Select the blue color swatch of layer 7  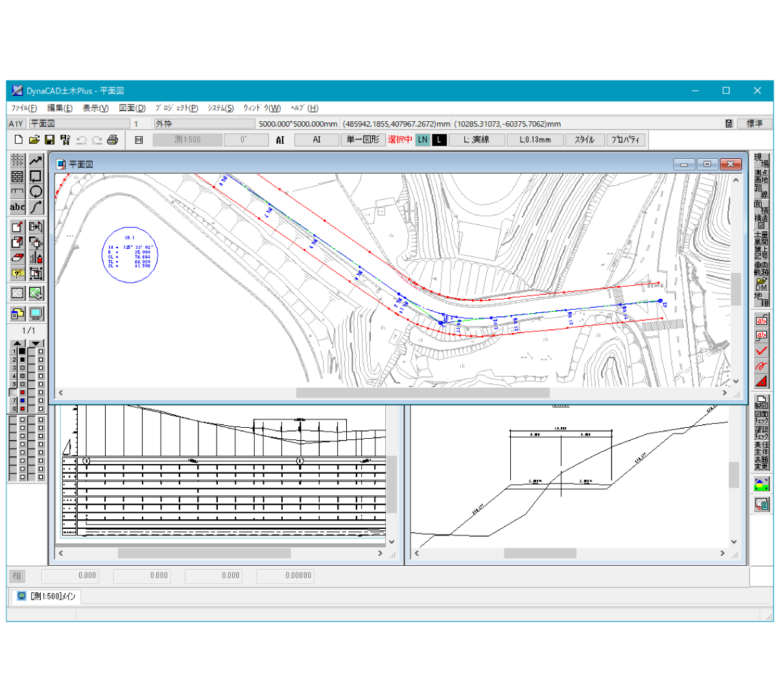pos(23,401)
